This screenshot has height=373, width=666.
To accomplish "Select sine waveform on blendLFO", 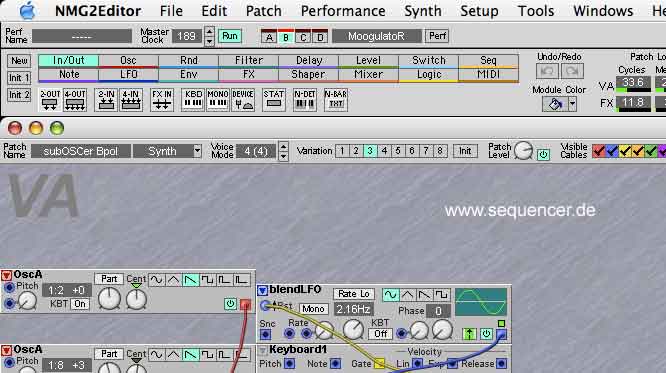I will point(390,294).
